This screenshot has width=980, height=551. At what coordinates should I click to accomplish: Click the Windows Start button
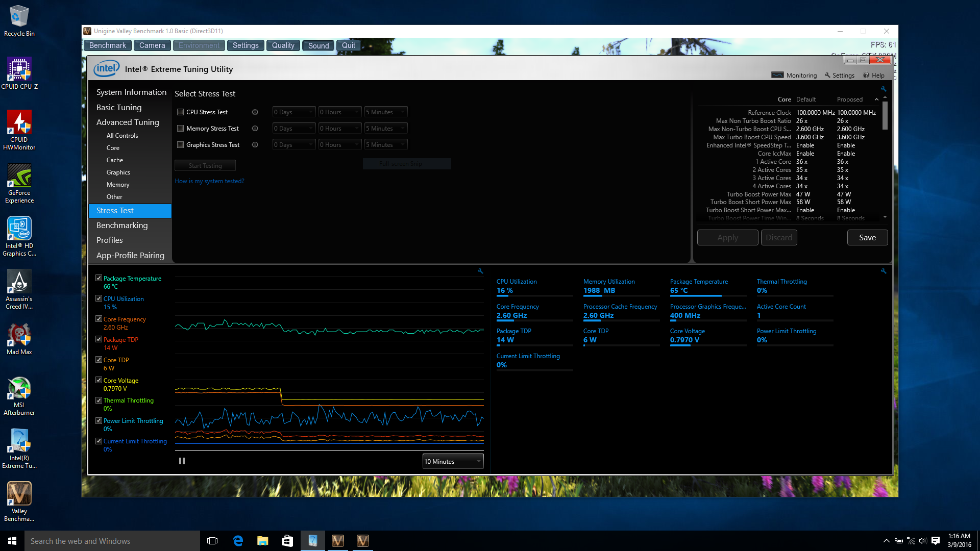[12, 541]
